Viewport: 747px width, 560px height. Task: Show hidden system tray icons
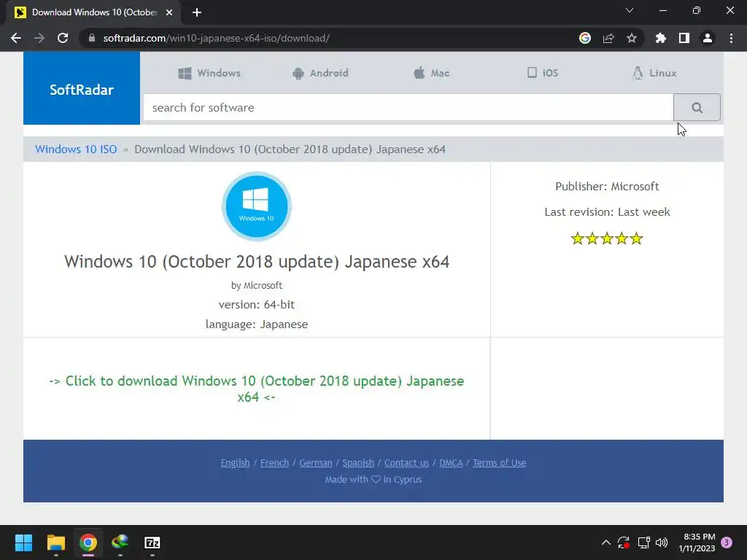[606, 542]
